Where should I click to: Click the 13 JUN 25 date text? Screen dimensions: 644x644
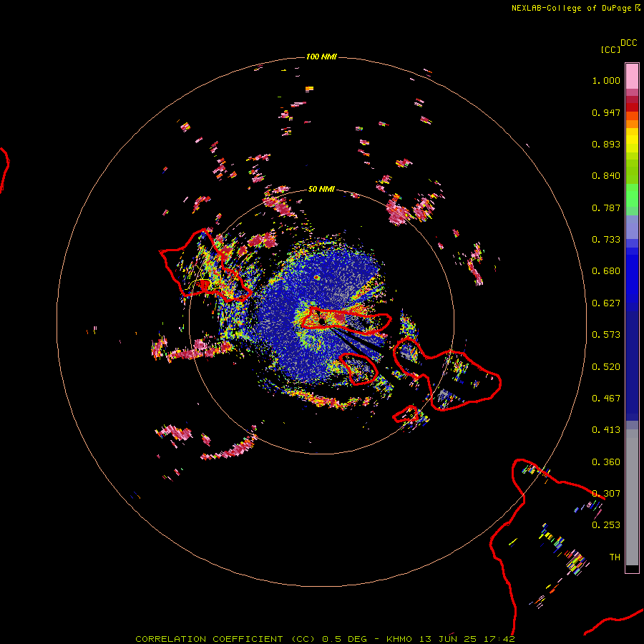(x=448, y=639)
